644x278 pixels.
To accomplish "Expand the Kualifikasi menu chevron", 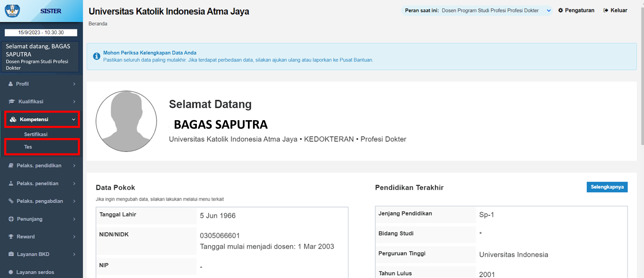I will (x=74, y=102).
